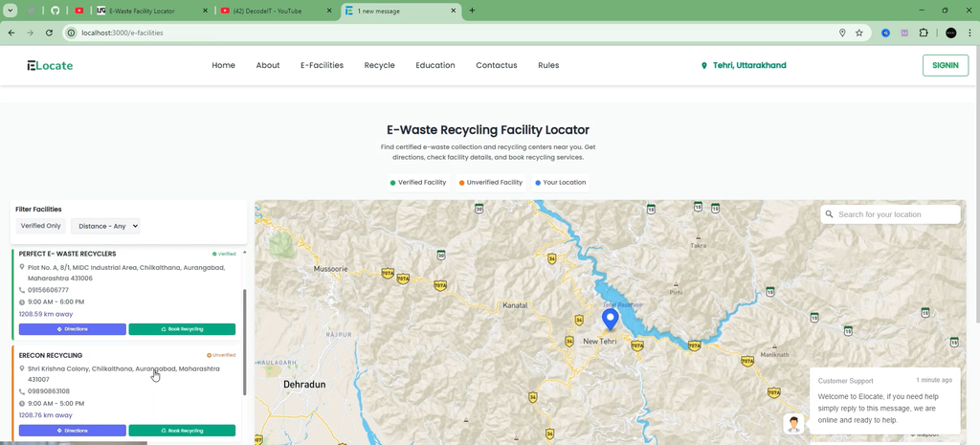The image size is (980, 445).
Task: Click the 1208.76 km away text
Action: tap(46, 415)
